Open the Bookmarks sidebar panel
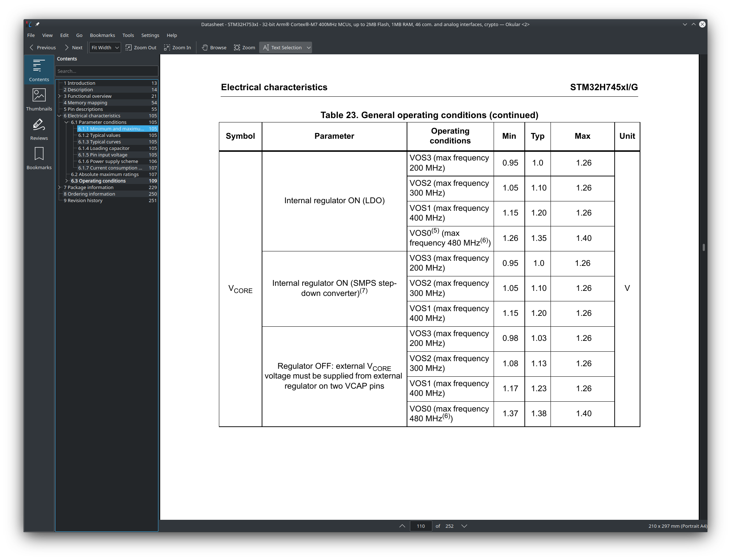731x560 pixels. coord(39,158)
